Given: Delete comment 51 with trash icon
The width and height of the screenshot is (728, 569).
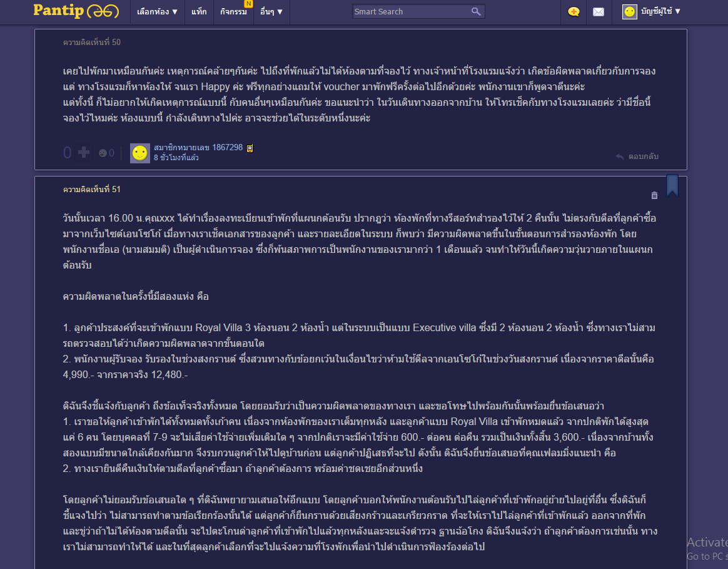Looking at the screenshot, I should 654,195.
